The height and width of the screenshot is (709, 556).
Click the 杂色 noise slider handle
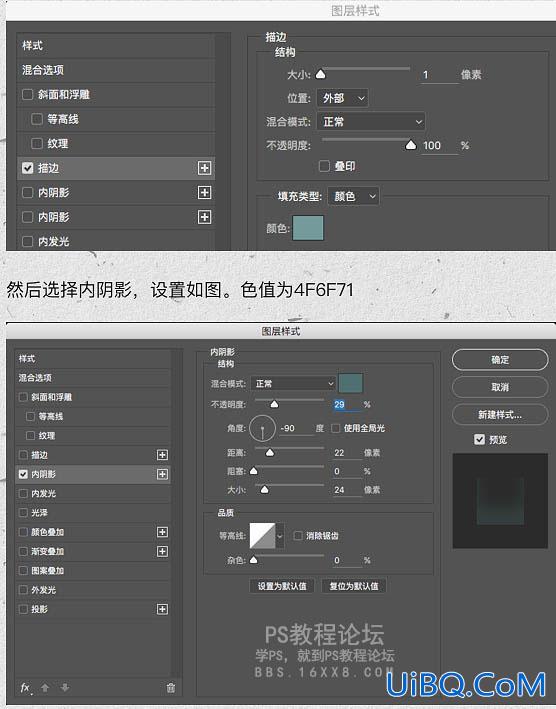click(x=254, y=560)
